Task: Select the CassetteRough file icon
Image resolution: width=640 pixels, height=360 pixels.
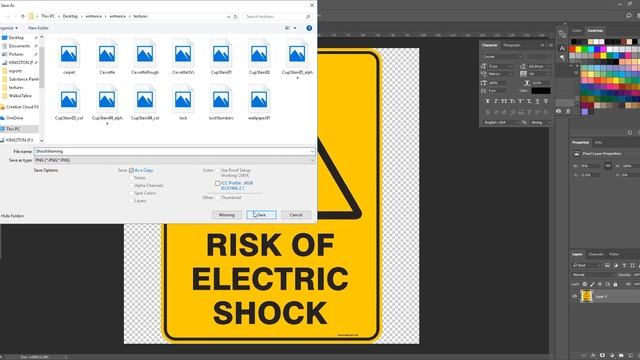Action: 145,57
